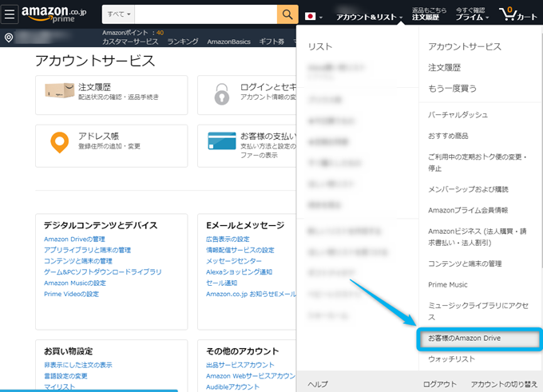Select ご利用中の定期おトク便の変更・停止 entry
This screenshot has height=392, width=543.
pyautogui.click(x=478, y=162)
